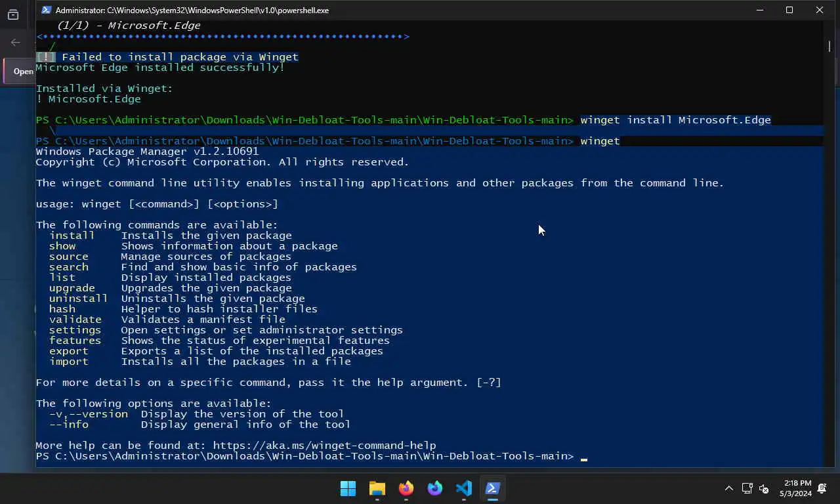
Task: Click the "uninstall" command in the help list
Action: click(x=78, y=299)
